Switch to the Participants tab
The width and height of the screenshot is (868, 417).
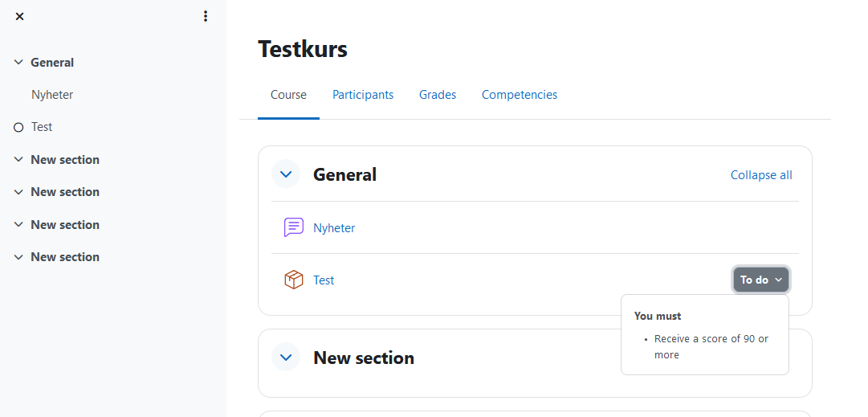363,95
